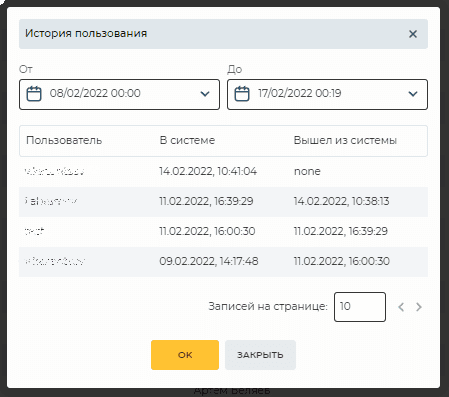Select the login time 11.02.2022, 16:00:30
Screen dimensions: 449x397
click(x=207, y=231)
